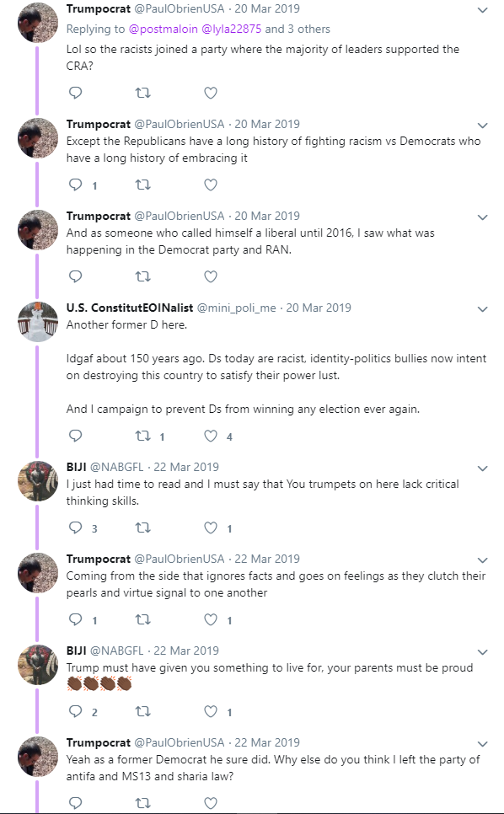Viewport: 504px width, 814px height.
Task: Retweet the 'your parents must be proud' tweet
Action: (x=142, y=712)
